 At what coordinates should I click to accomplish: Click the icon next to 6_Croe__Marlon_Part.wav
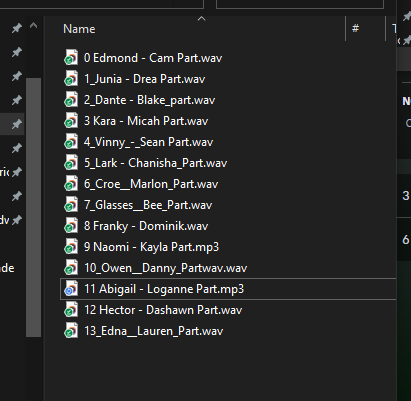coord(71,183)
